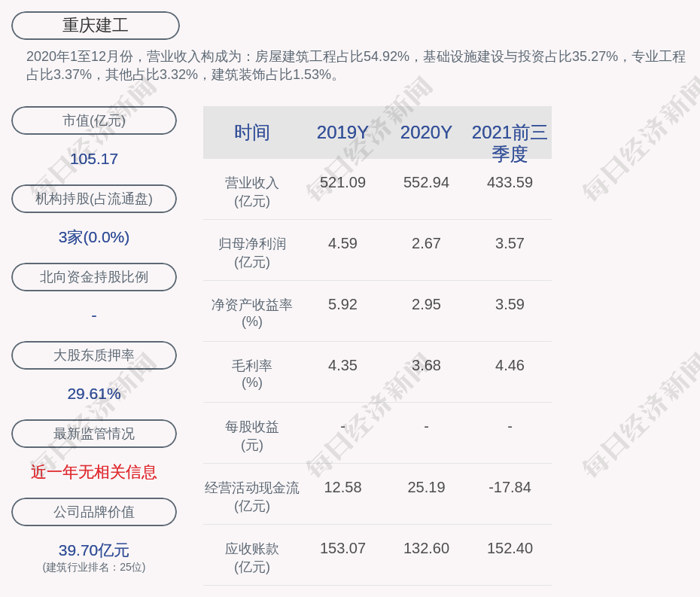Select the 市值(亿元) label button
Image resolution: width=700 pixels, height=597 pixels.
tap(94, 120)
